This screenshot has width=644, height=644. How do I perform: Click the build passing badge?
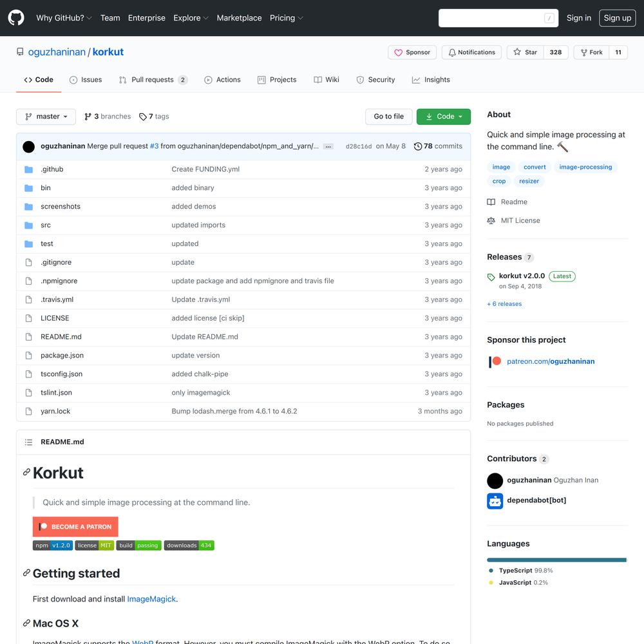pyautogui.click(x=139, y=545)
